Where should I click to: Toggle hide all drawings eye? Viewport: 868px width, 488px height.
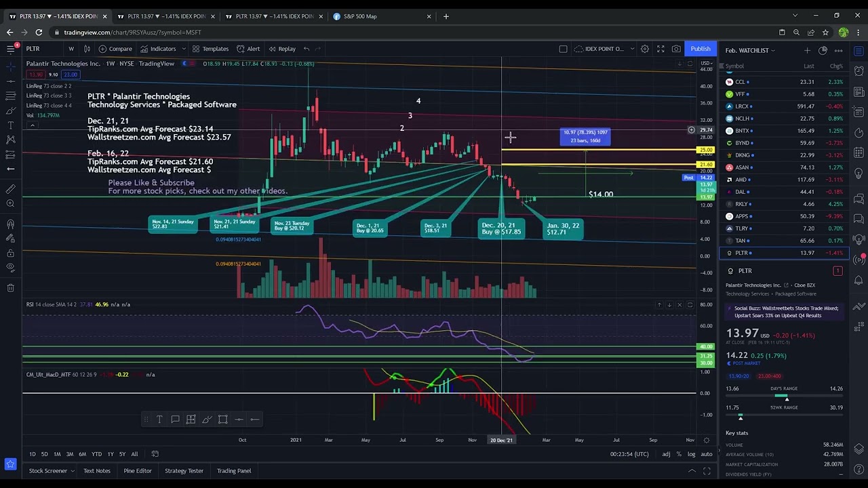(x=10, y=268)
